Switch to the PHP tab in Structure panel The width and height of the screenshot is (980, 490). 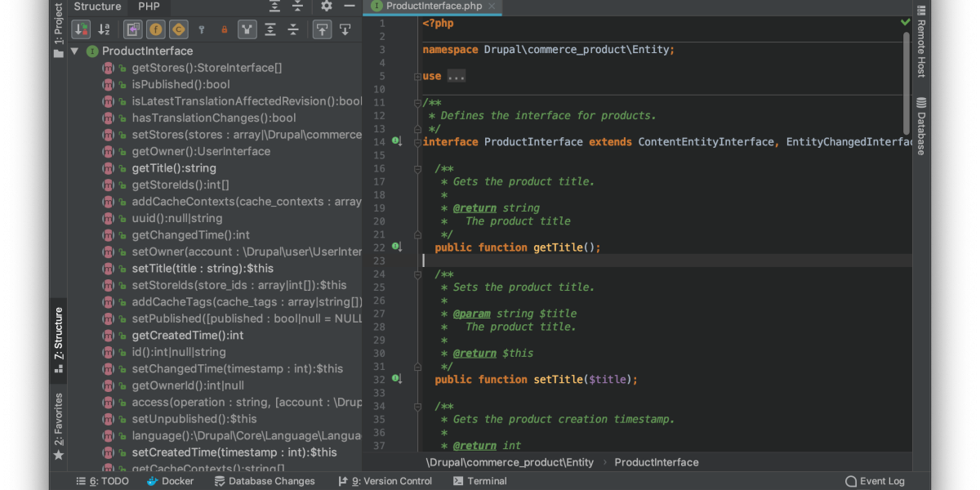149,7
